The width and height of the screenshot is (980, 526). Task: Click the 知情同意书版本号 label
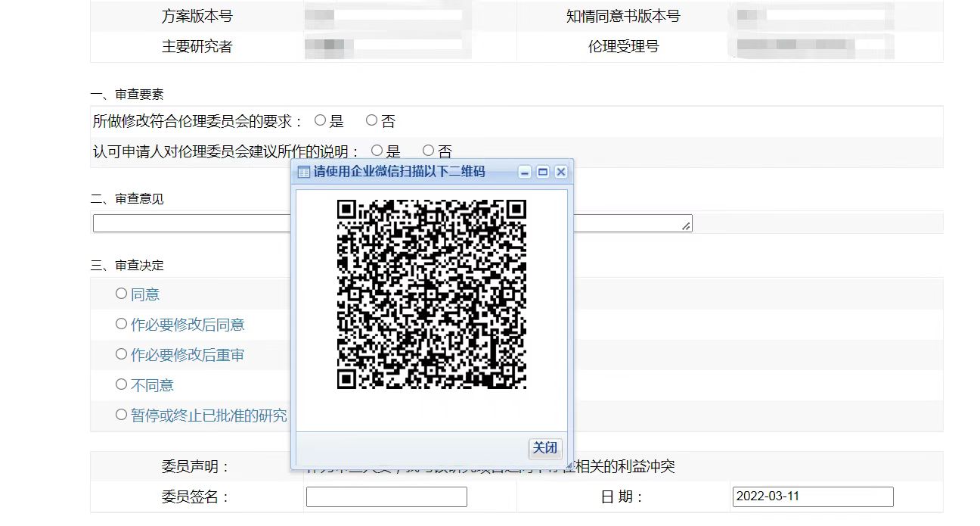(x=623, y=16)
